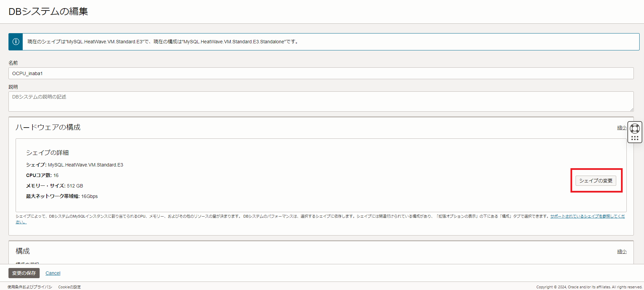Click the 最大ネットワーク帯域幅: 16Gbps text
Image resolution: width=644 pixels, height=290 pixels.
click(62, 196)
